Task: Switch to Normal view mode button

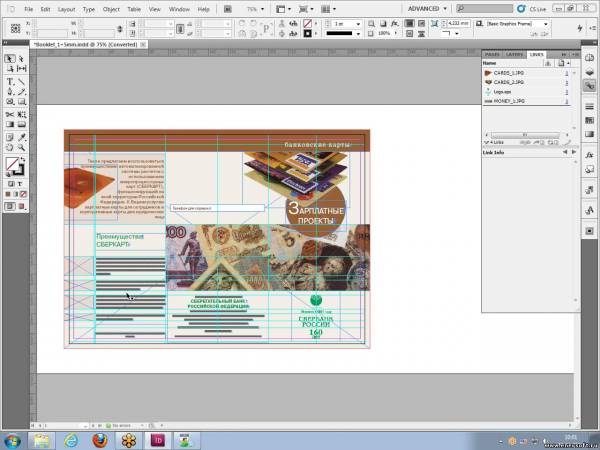Action: pos(10,206)
